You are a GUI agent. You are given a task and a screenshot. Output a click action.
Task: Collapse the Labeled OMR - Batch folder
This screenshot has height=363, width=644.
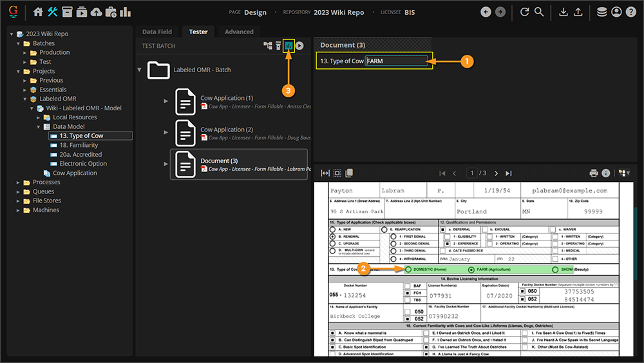click(x=140, y=70)
